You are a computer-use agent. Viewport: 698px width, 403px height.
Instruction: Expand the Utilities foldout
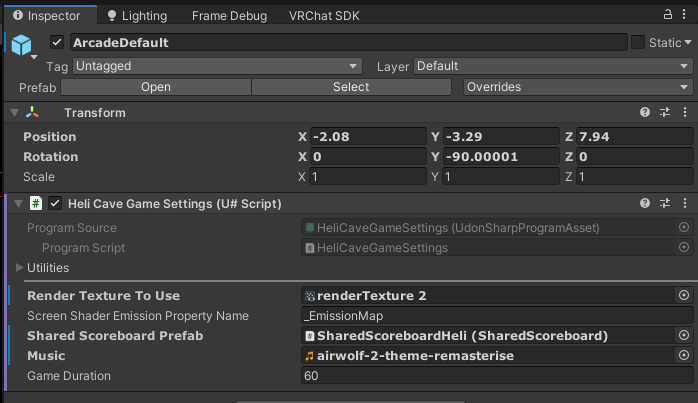22,268
